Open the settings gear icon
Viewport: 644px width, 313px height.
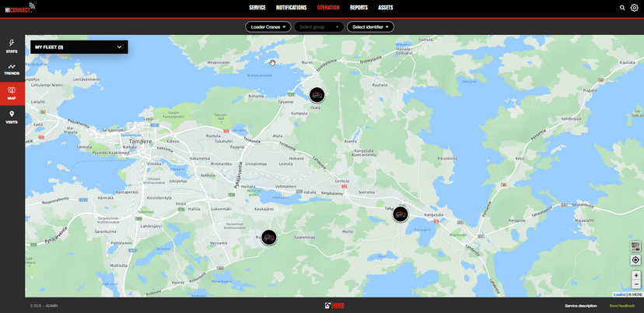[635, 8]
